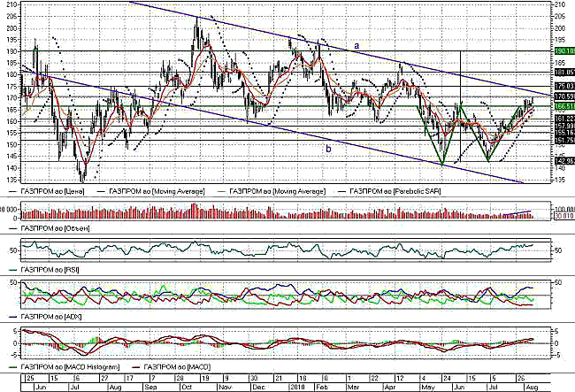This screenshot has height=392, width=575.
Task: Click date tick 19 on the timeline
Action: point(204,379)
